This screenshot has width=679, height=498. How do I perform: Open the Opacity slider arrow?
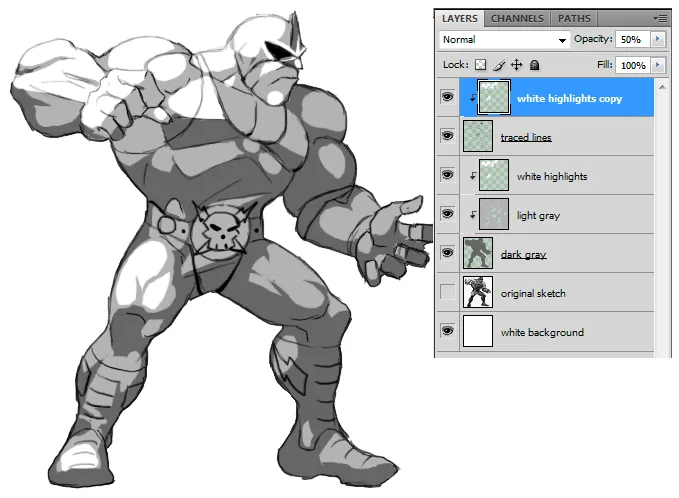658,39
